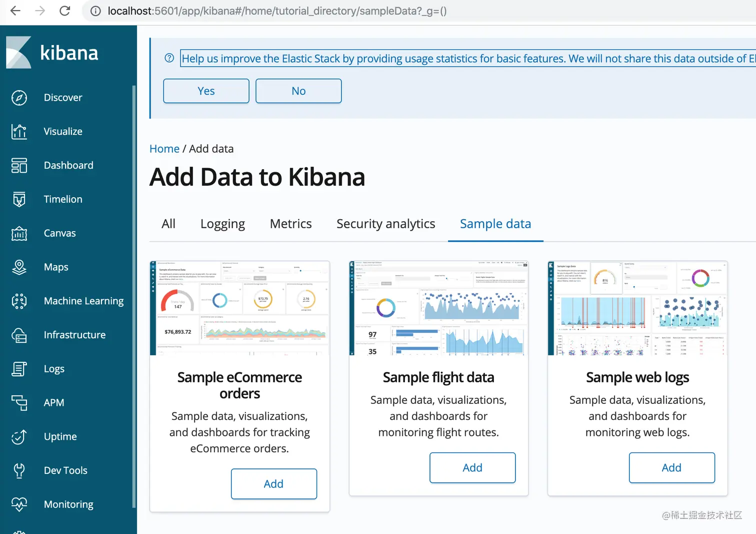
Task: Click the sidebar vertical scrollbar
Action: coord(133,296)
